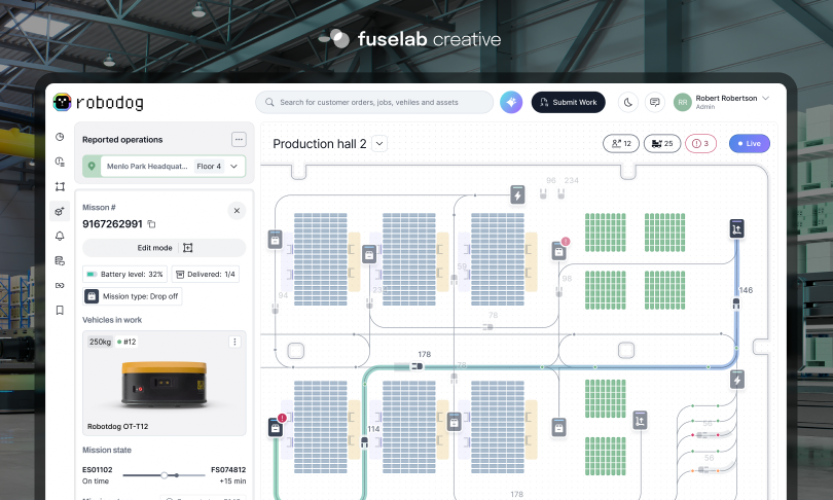Select vehicle 146 on the blue route
Screen dimensions: 833x500
click(736, 303)
